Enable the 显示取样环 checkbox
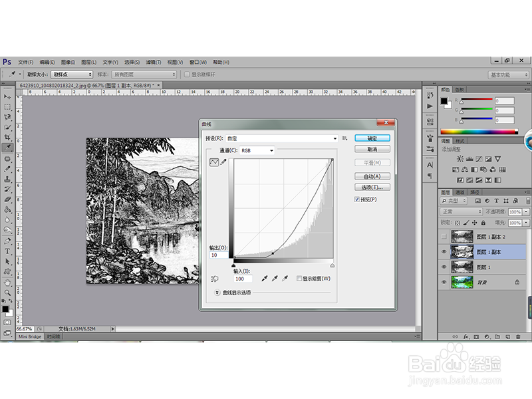The image size is (532, 399). pos(187,74)
